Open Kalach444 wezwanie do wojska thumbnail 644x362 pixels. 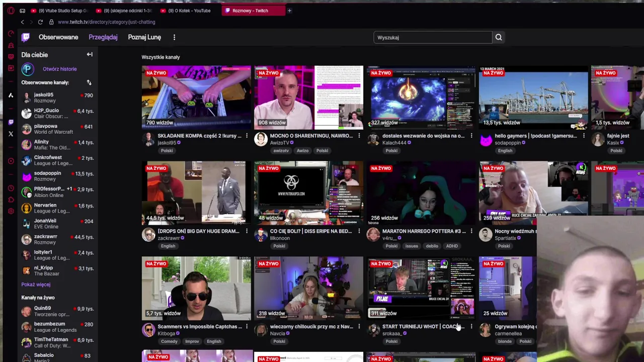coord(421,97)
